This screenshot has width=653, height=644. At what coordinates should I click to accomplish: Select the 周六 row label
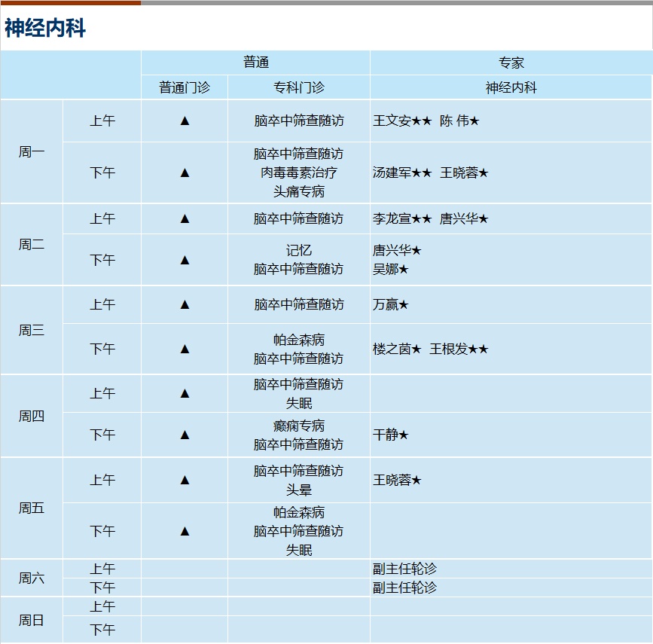[x=31, y=578]
